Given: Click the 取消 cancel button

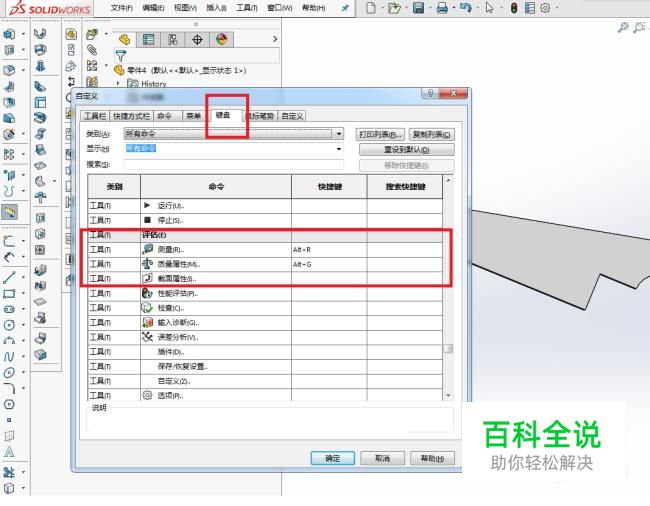Looking at the screenshot, I should click(x=382, y=458).
